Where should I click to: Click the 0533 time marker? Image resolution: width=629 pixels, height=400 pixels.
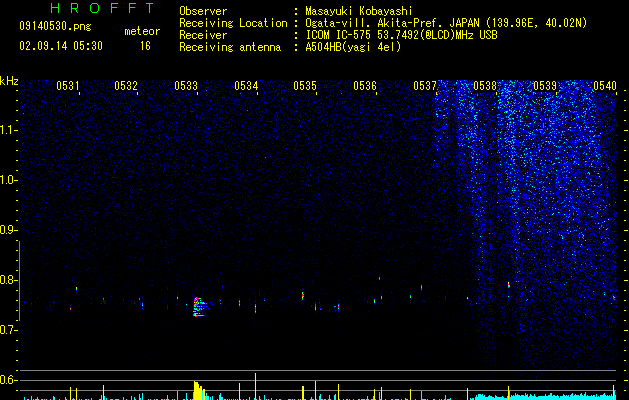(186, 86)
